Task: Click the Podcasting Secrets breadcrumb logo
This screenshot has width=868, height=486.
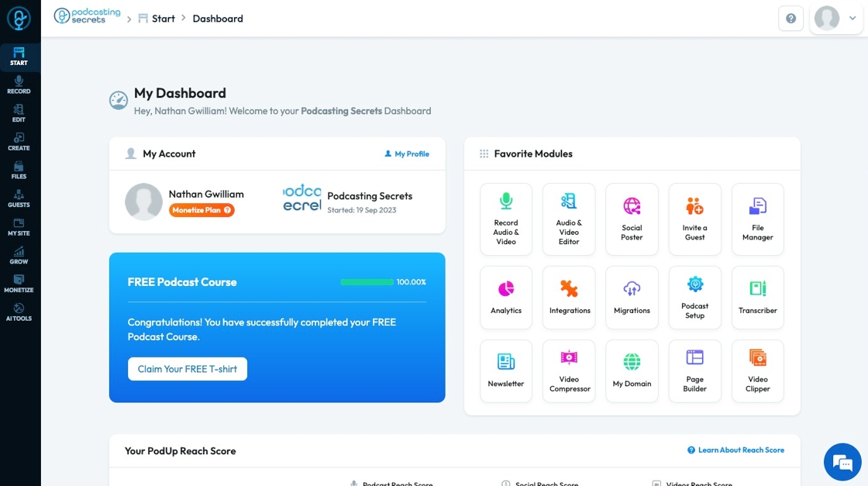Action: (x=87, y=16)
